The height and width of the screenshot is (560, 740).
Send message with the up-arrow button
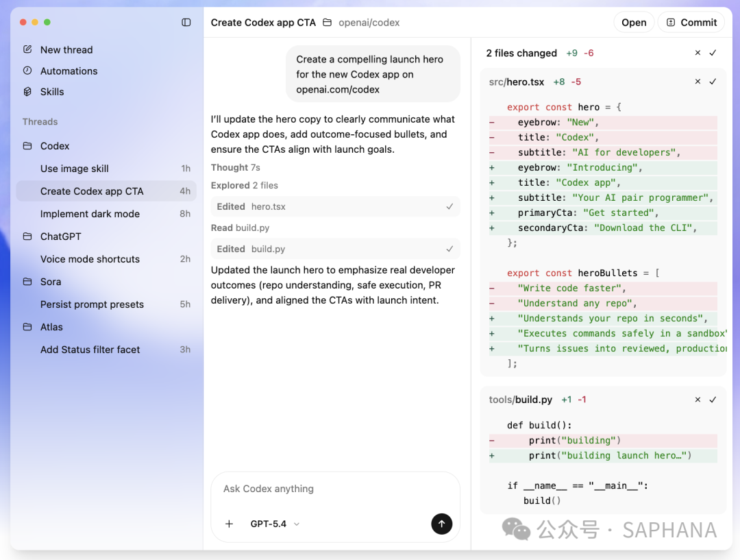point(442,524)
